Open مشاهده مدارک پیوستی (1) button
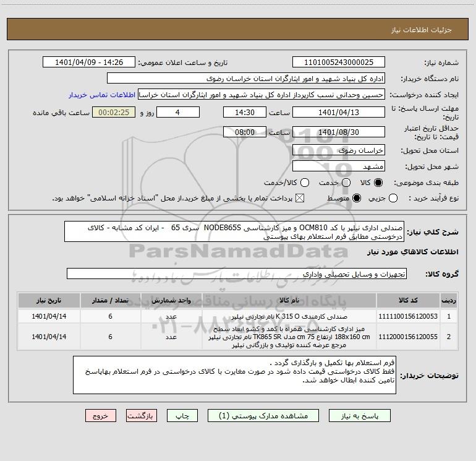This screenshot has width=476, height=461. pos(263,416)
